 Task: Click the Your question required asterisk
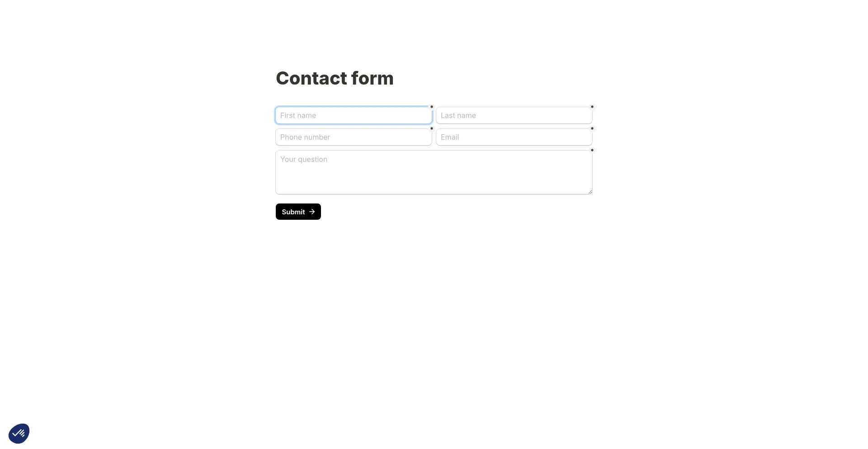pos(592,151)
